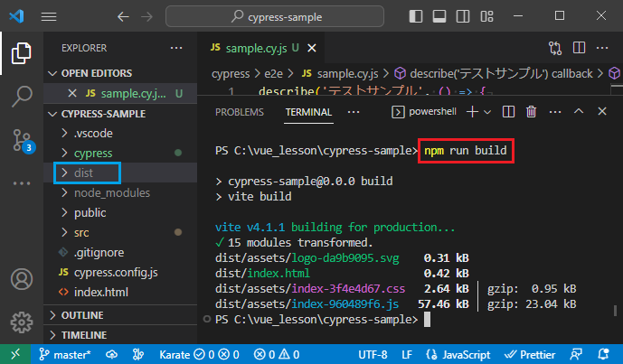This screenshot has width=623, height=364.
Task: Click the Karate status bar item
Action: (199, 354)
